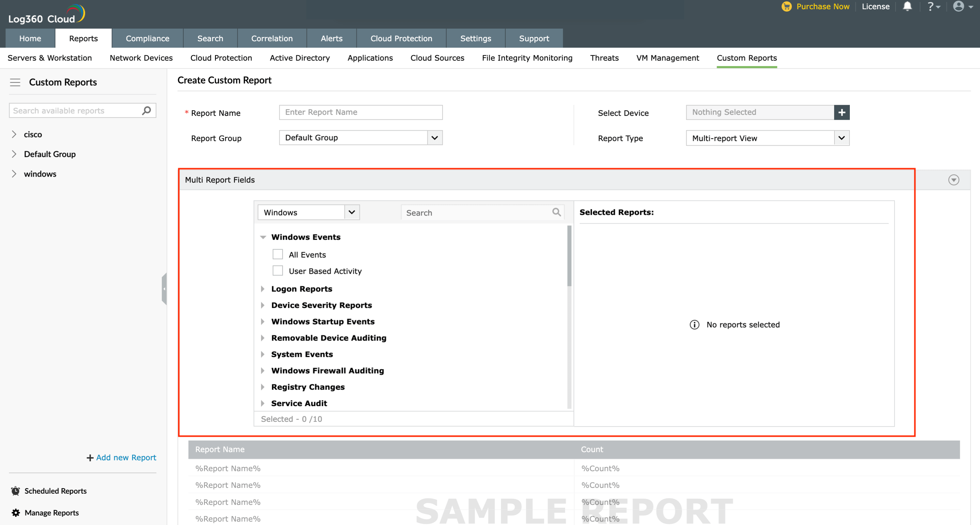
Task: Collapse the Multi Report Fields section arrow
Action: [x=953, y=180]
